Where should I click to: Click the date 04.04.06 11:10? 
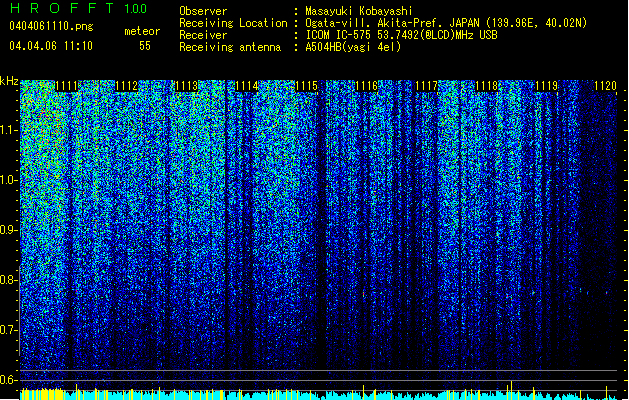tap(51, 46)
